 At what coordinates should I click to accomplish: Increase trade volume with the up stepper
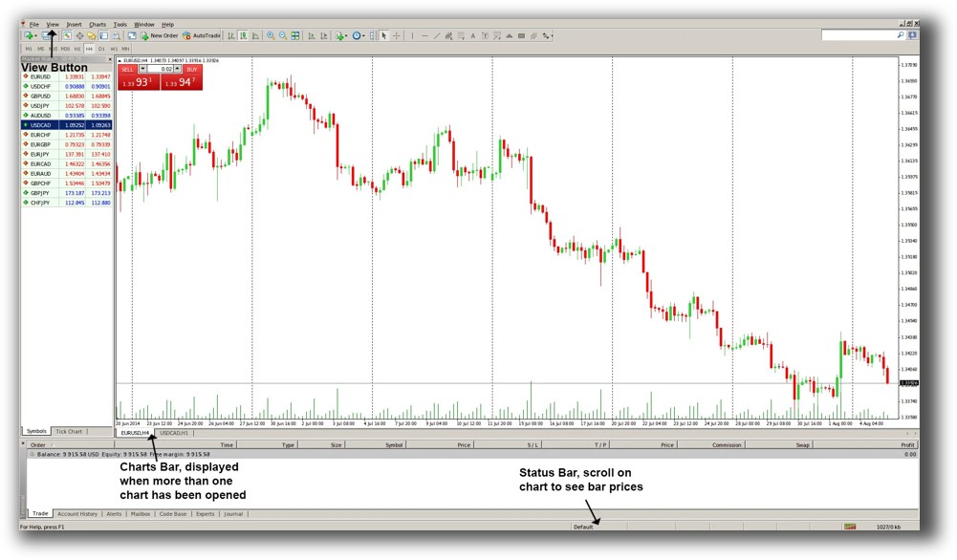177,69
